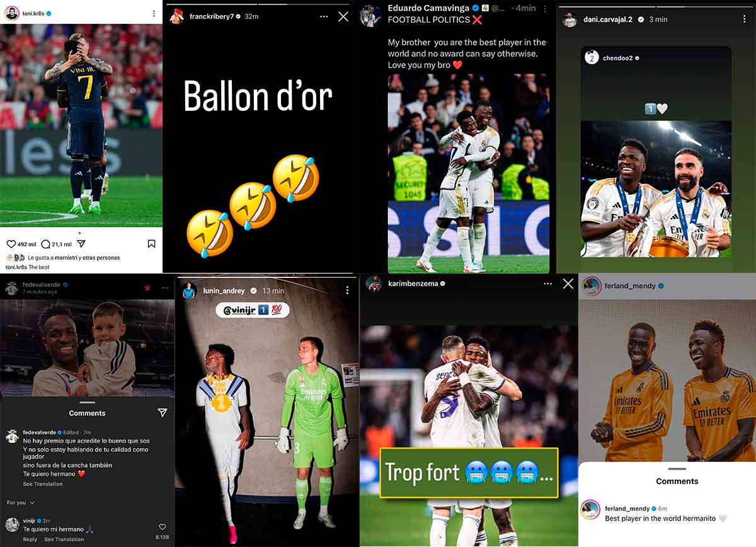The height and width of the screenshot is (547, 756).
Task: Open the three-dot menu on the toni.kr8s post
Action: 154,13
